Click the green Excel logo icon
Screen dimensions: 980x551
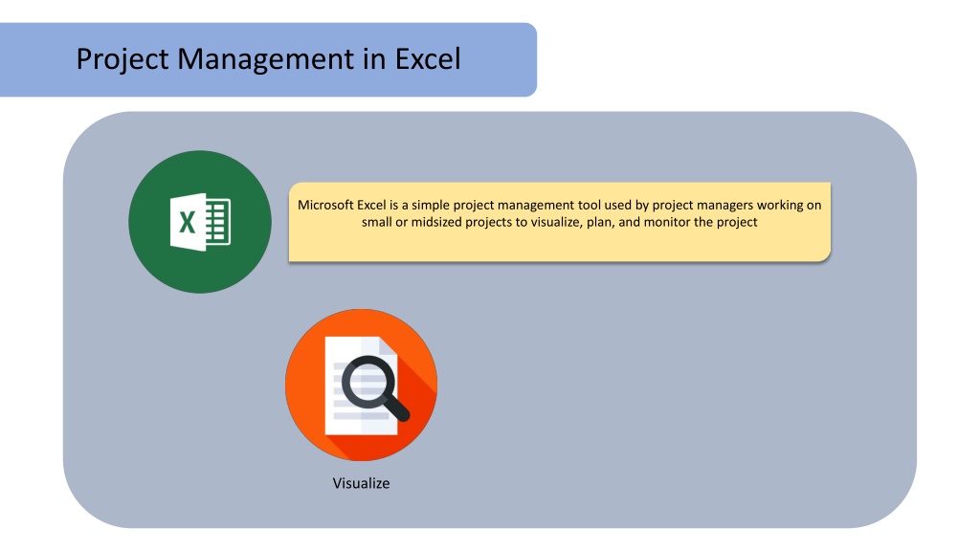coord(200,222)
